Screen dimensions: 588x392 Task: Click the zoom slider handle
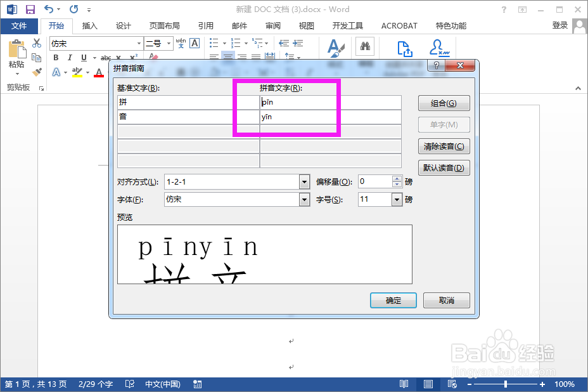[x=506, y=384]
